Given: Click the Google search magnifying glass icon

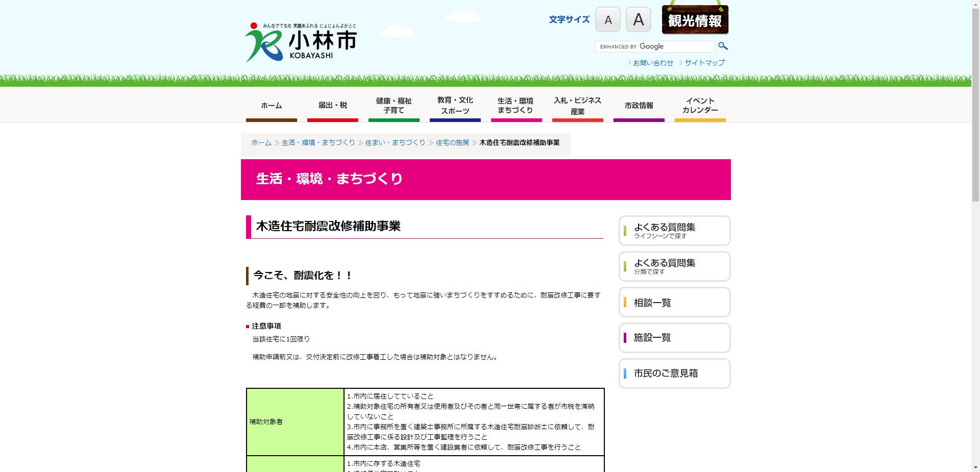Looking at the screenshot, I should click(723, 46).
